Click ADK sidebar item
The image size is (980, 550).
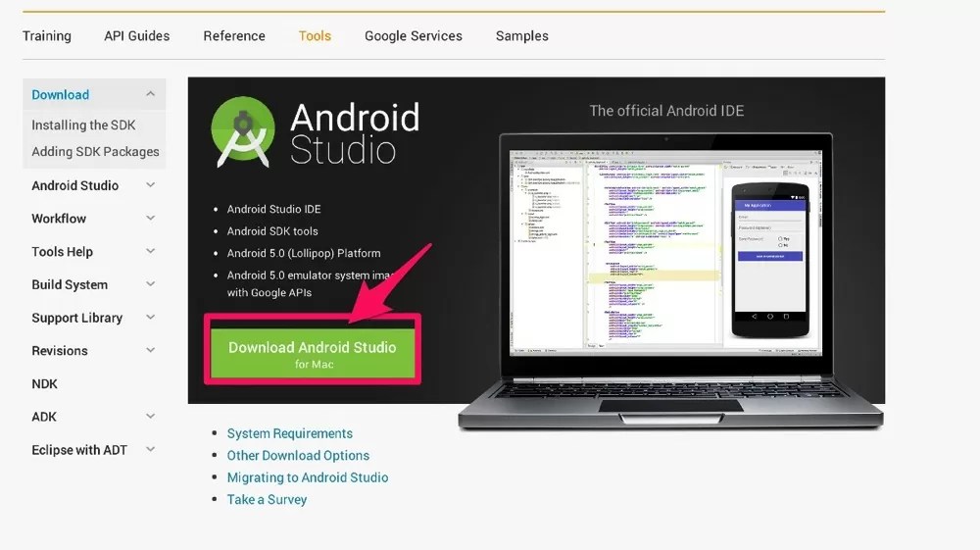(x=44, y=417)
